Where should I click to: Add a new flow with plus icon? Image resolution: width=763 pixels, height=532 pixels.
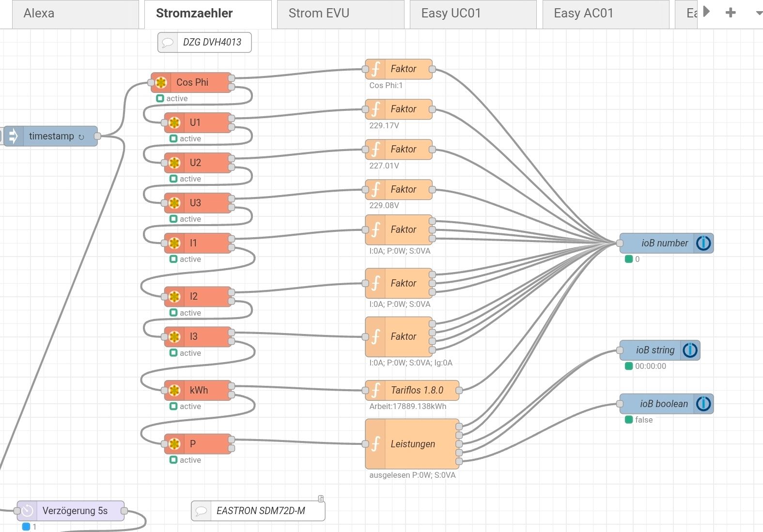[731, 13]
